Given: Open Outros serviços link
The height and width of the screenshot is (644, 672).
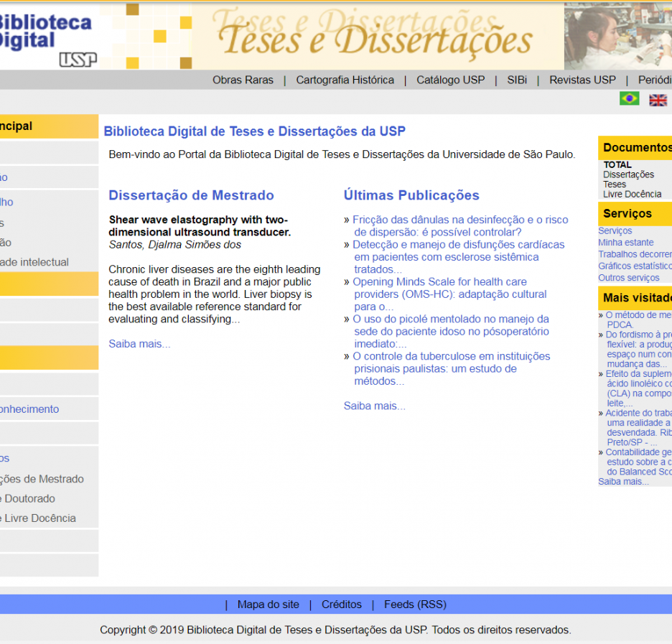Looking at the screenshot, I should pyautogui.click(x=629, y=278).
